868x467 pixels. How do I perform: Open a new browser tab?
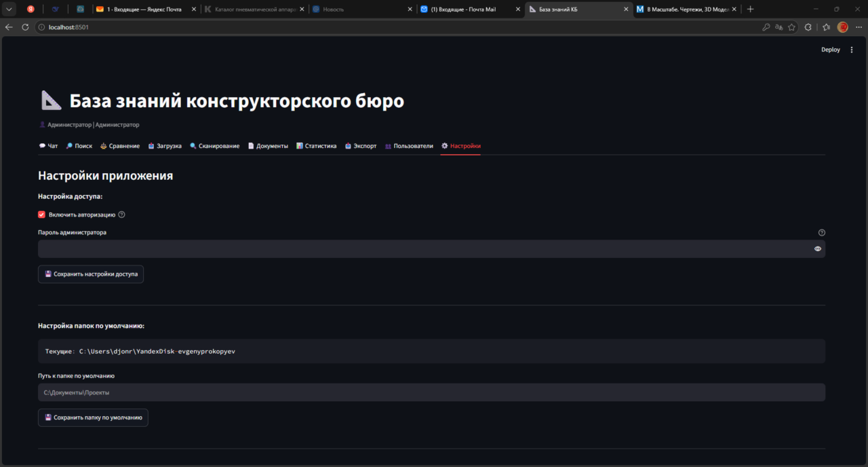click(x=750, y=10)
